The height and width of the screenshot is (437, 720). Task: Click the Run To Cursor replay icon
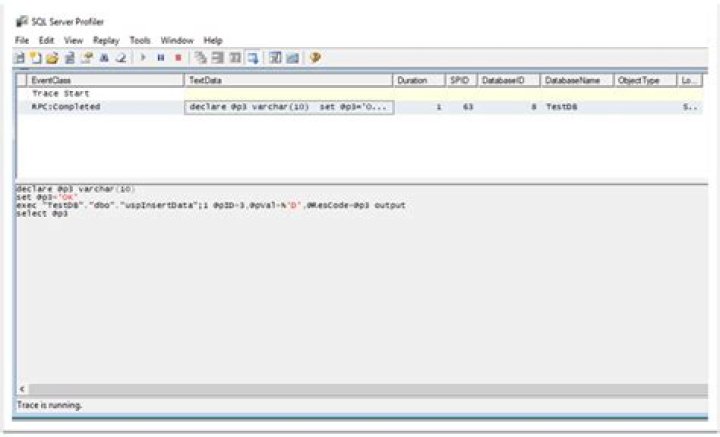pos(218,58)
